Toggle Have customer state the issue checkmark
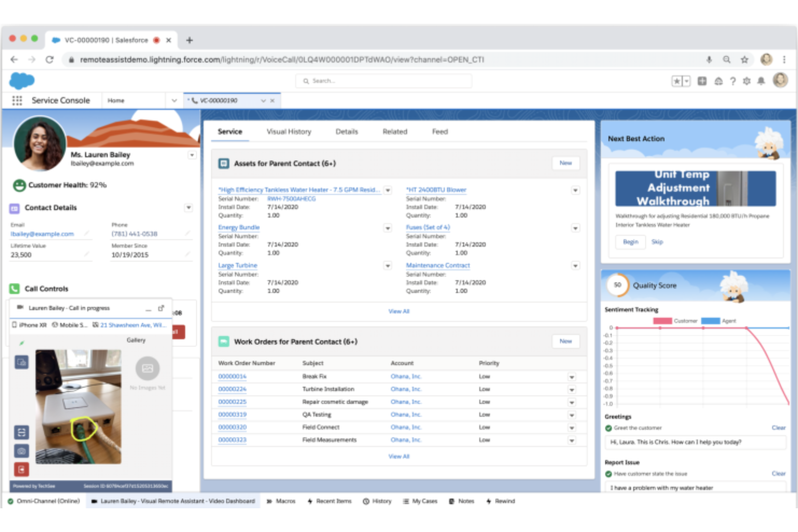This screenshot has height=532, width=798. 608,473
